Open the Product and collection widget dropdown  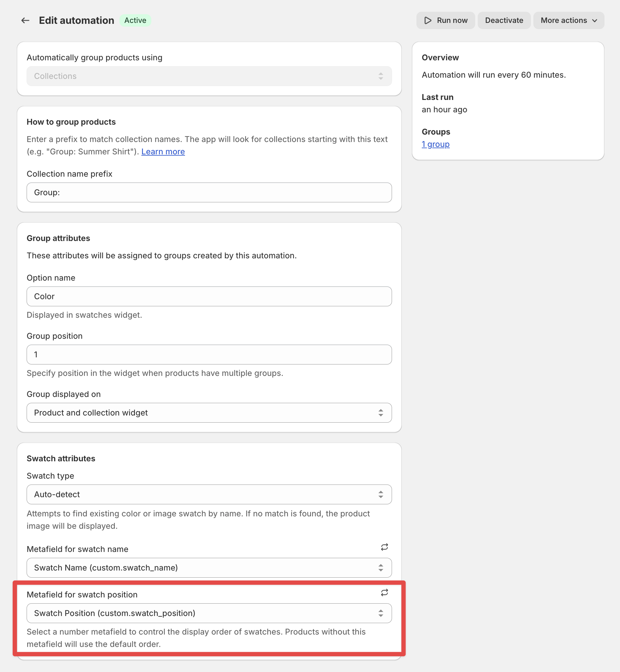click(x=201, y=413)
